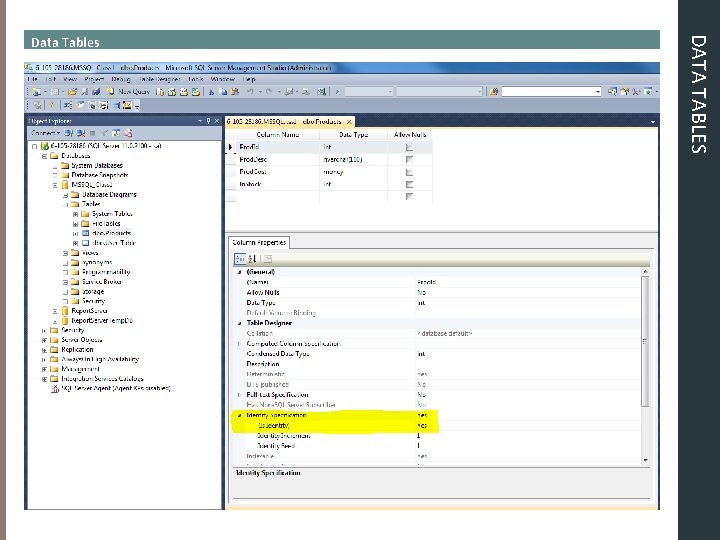Click the Column Properties vertical scrollbar thumb
Viewport: 720px width, 540px height.
[645, 341]
